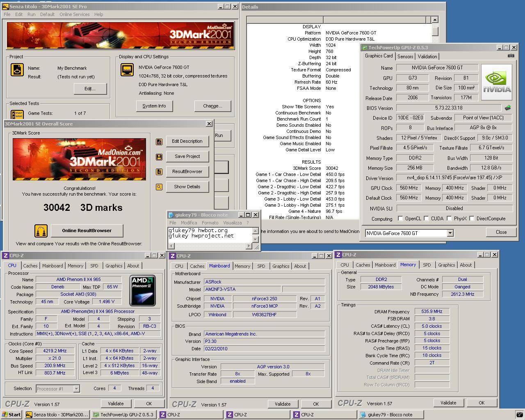Open the GPU selection dropdown in GPU-Z
Viewport: 525px width, 420px height.
(x=450, y=233)
